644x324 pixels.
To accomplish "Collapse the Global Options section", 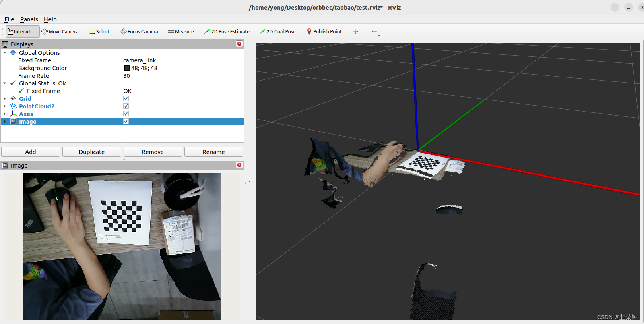I will click(5, 52).
